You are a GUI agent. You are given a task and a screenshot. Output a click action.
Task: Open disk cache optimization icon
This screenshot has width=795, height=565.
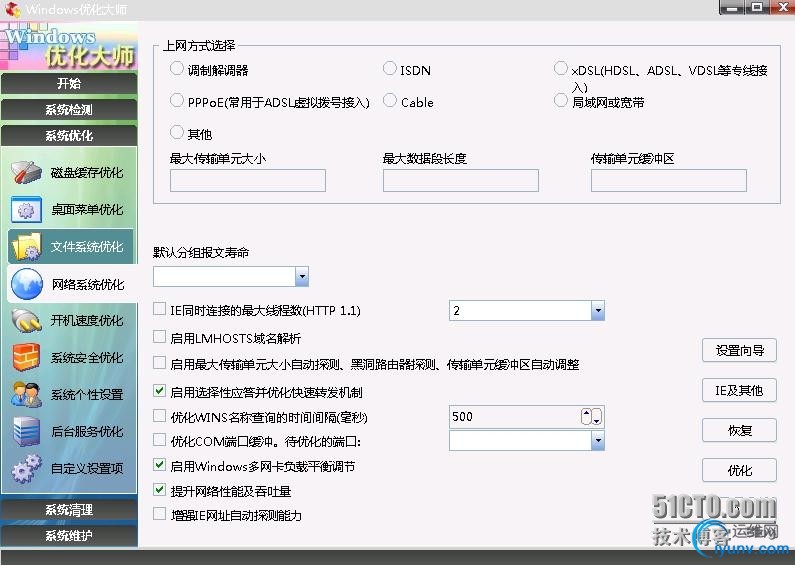click(x=26, y=172)
